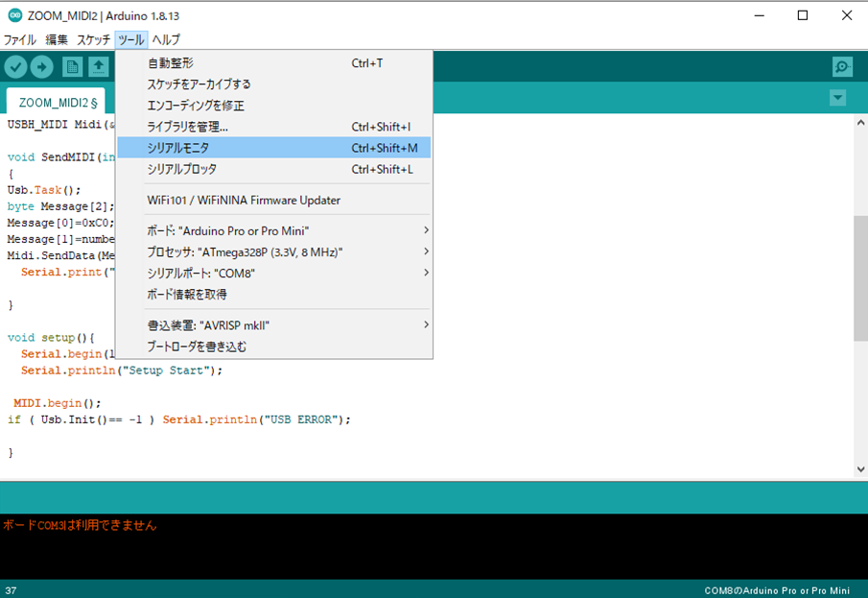The image size is (868, 598).
Task: Expand the ボード "Arduino Pro or Pro Mini" submenu
Action: click(274, 230)
